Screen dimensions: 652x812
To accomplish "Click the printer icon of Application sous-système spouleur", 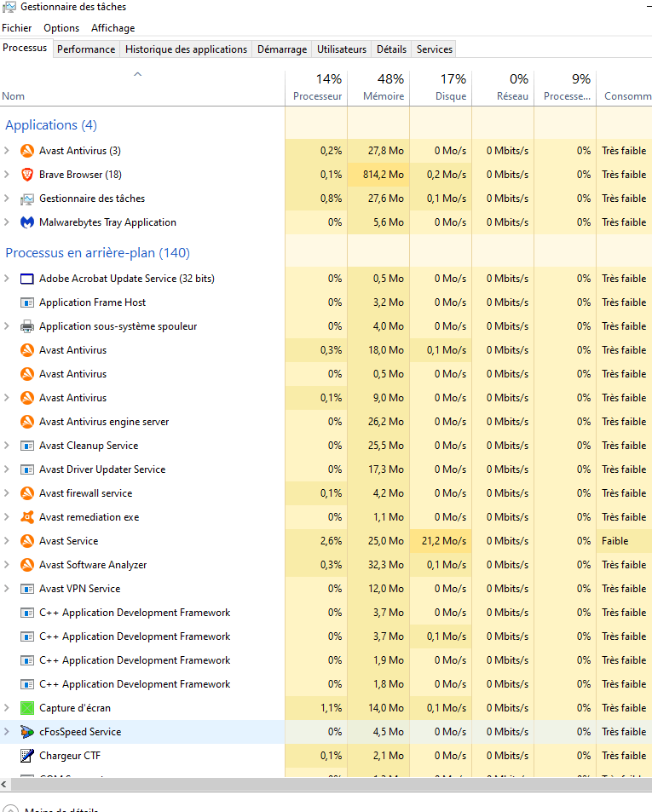I will 27,326.
